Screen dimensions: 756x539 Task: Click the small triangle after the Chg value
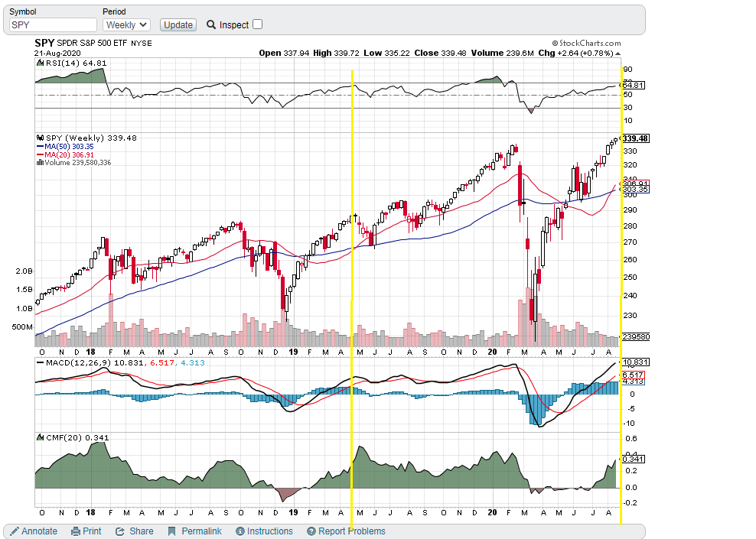pos(618,54)
